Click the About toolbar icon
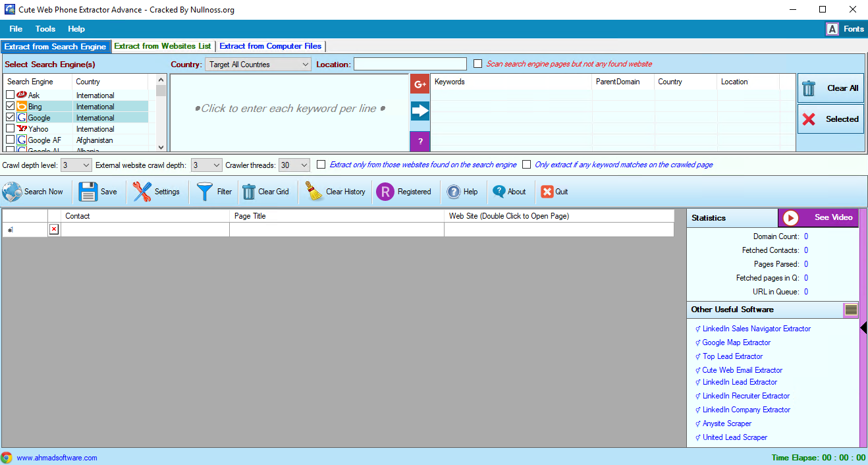Screen dimensions: 868x465 499,192
